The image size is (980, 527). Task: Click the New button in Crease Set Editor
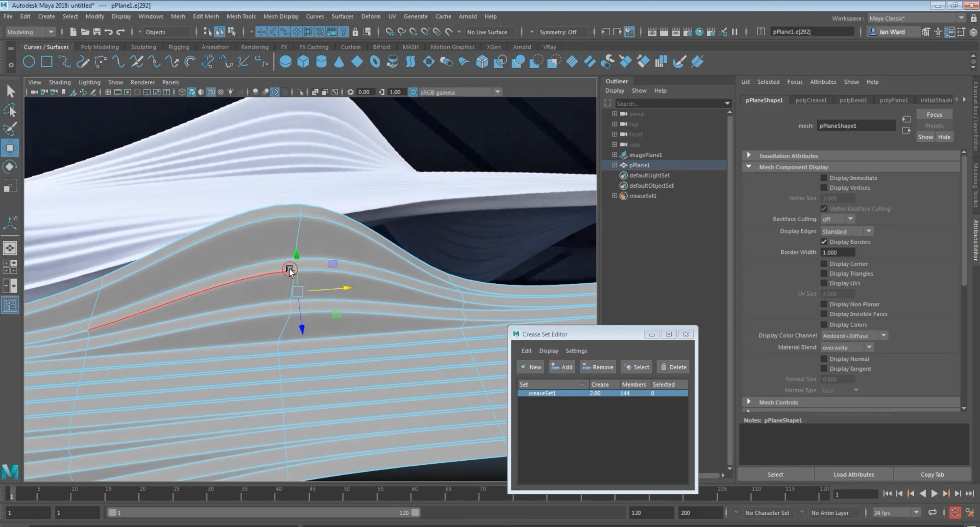(x=531, y=367)
